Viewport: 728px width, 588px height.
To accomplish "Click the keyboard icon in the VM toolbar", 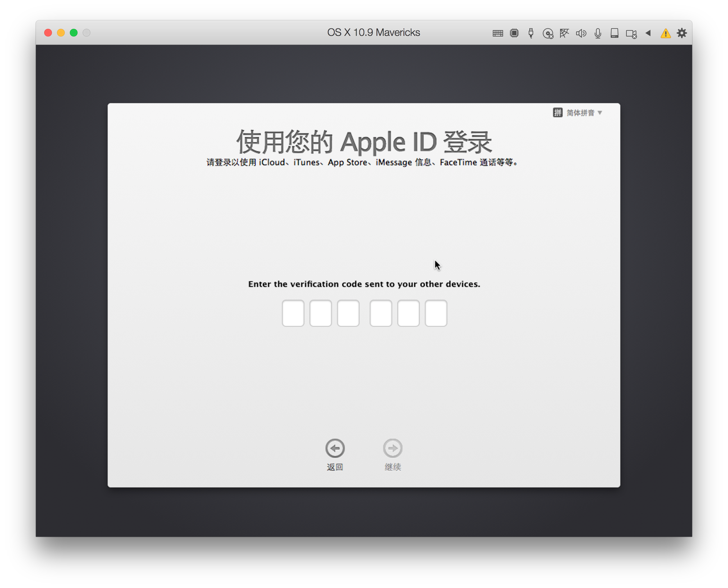I will [497, 33].
